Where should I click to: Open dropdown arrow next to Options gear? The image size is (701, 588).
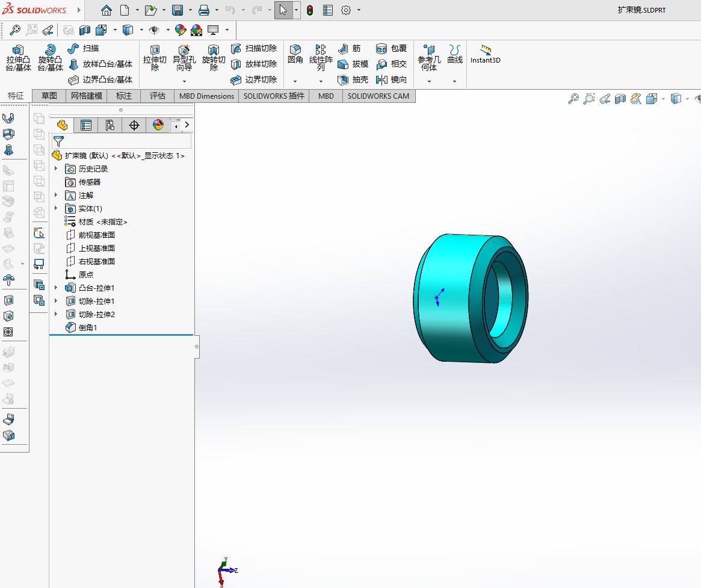pos(359,10)
